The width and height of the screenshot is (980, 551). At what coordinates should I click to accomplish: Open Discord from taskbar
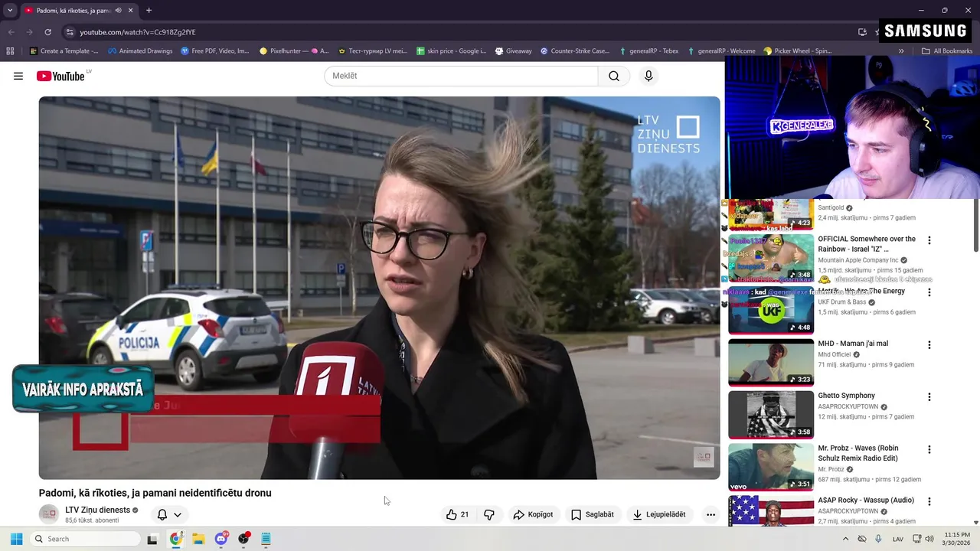pos(221,539)
